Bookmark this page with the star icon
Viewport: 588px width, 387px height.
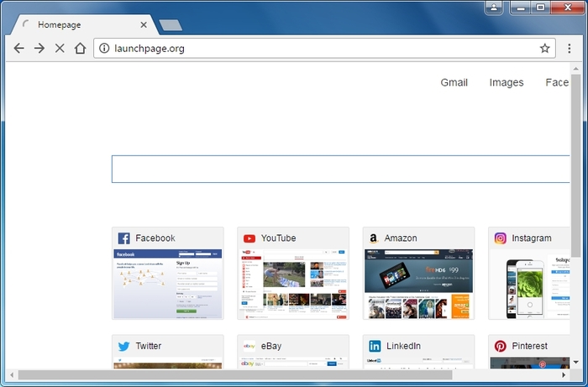pyautogui.click(x=544, y=49)
